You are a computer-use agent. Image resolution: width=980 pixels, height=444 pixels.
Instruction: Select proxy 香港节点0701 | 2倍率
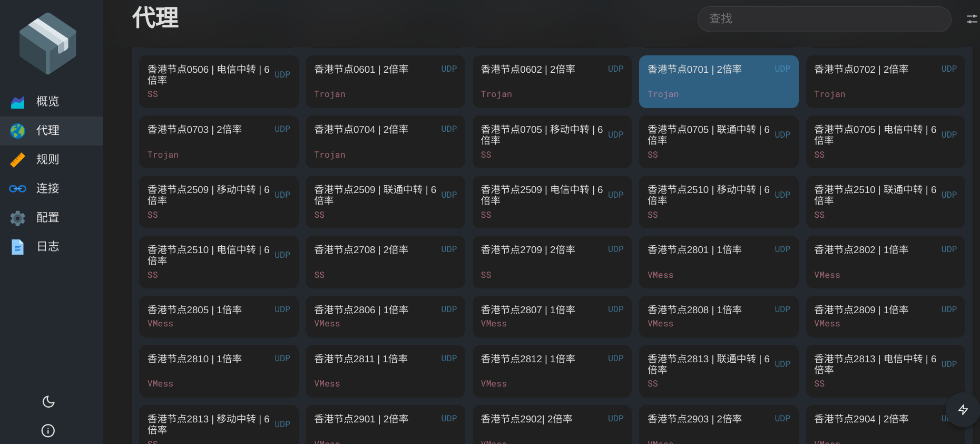tap(718, 82)
